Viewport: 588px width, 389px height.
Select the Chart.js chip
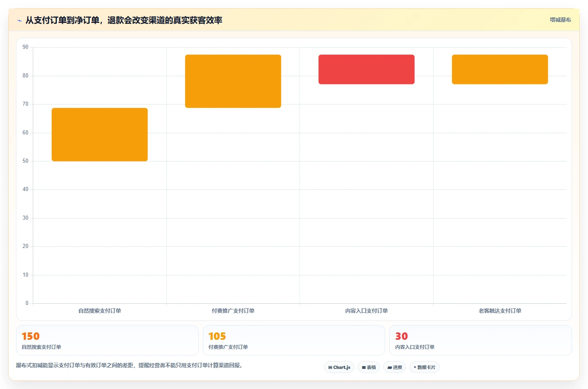point(339,367)
